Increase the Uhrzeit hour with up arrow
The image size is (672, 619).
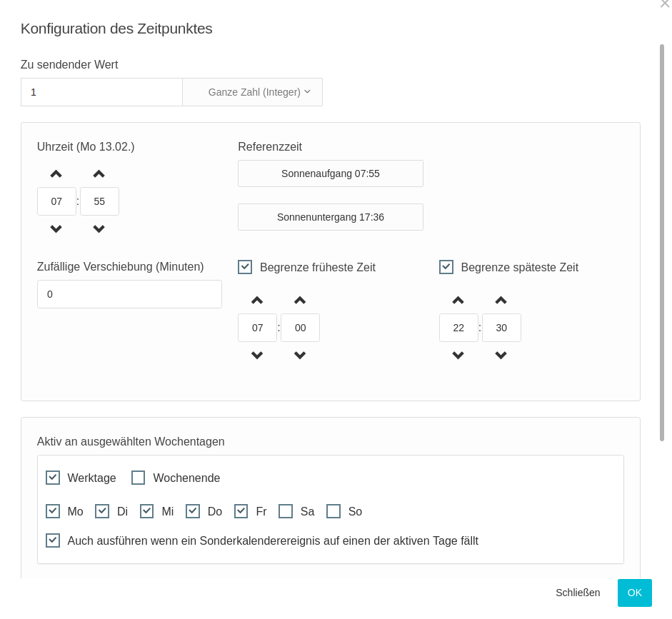(56, 173)
